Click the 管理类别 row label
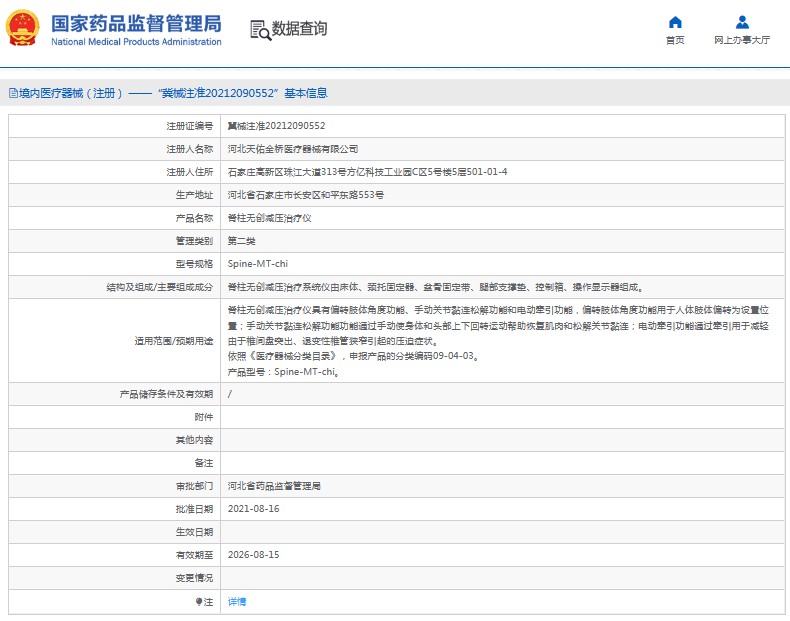Viewport: 790px width, 621px height. pos(194,241)
